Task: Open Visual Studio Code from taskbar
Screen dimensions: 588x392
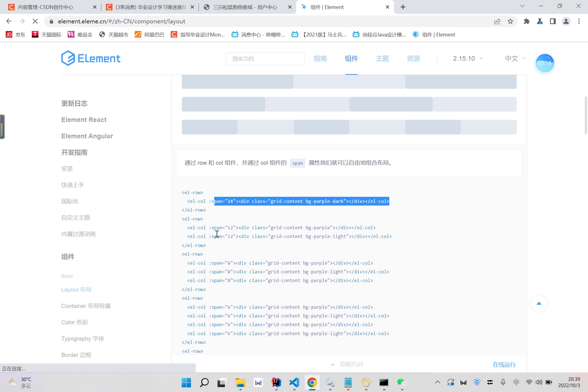Action: (x=294, y=382)
